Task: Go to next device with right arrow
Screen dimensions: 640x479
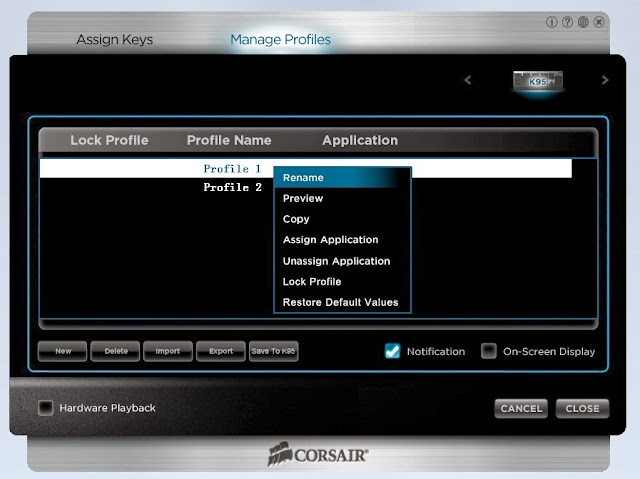Action: click(x=605, y=80)
